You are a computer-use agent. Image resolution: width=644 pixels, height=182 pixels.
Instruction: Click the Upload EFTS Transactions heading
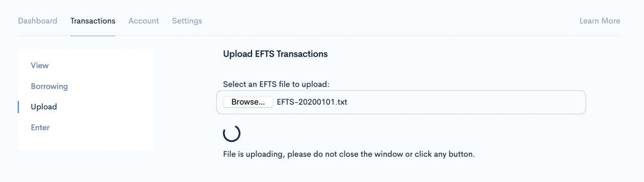(x=275, y=54)
